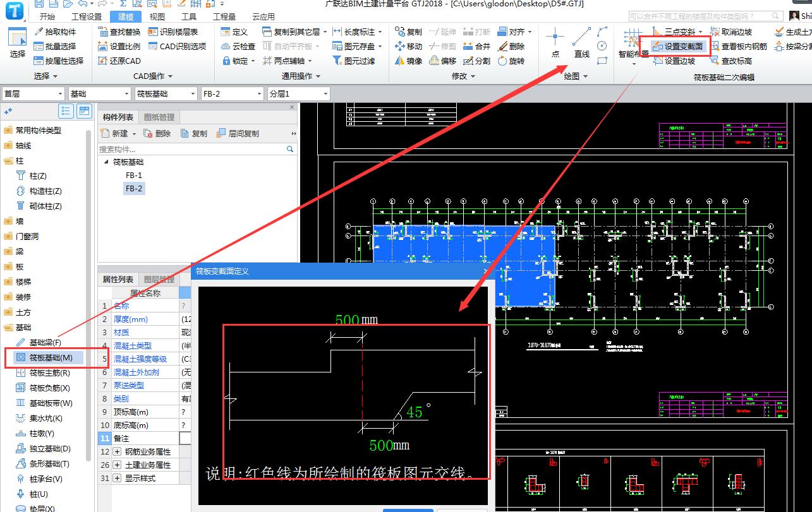Switch to 图层管理 tab

159,279
